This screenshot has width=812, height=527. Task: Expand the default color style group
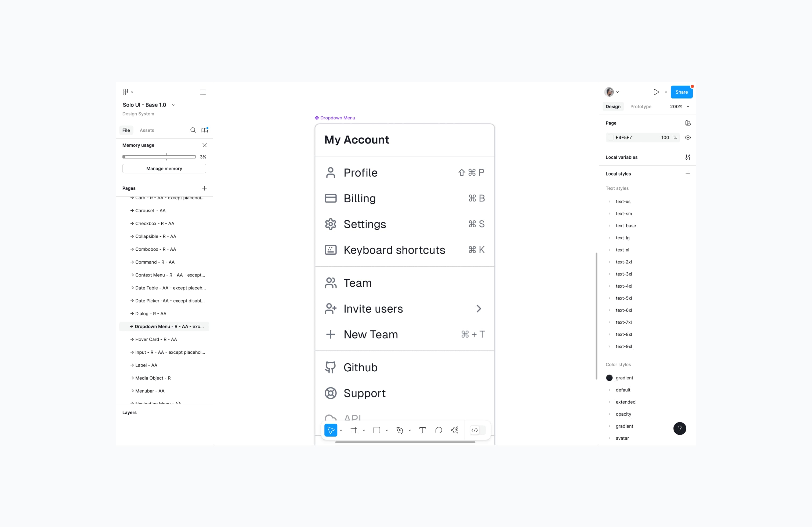tap(609, 390)
